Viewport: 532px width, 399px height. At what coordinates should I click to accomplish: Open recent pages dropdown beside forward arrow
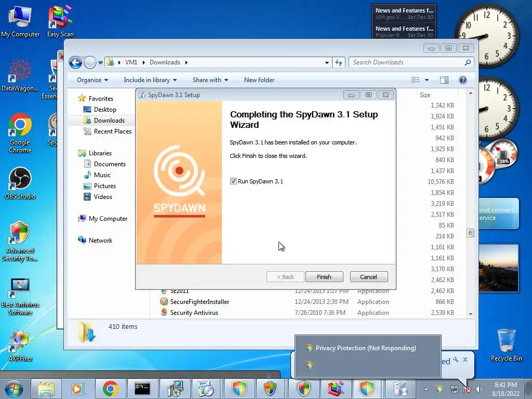[x=100, y=63]
